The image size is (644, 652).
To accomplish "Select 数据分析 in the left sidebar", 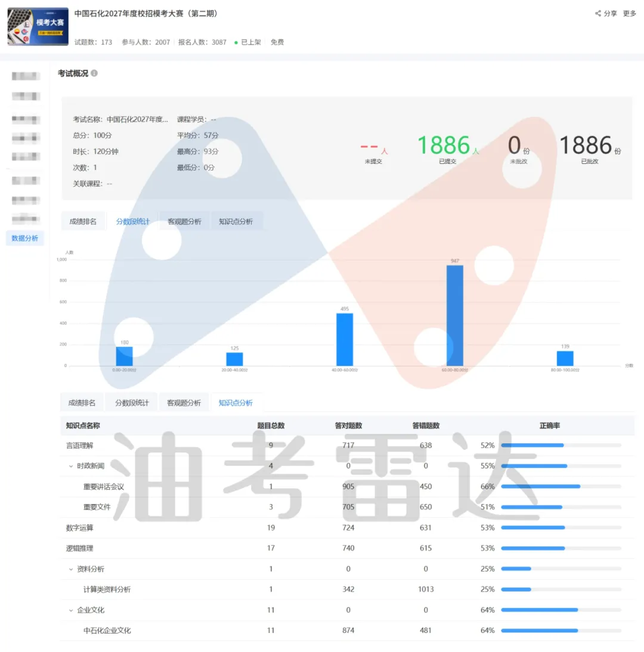I will (x=24, y=238).
